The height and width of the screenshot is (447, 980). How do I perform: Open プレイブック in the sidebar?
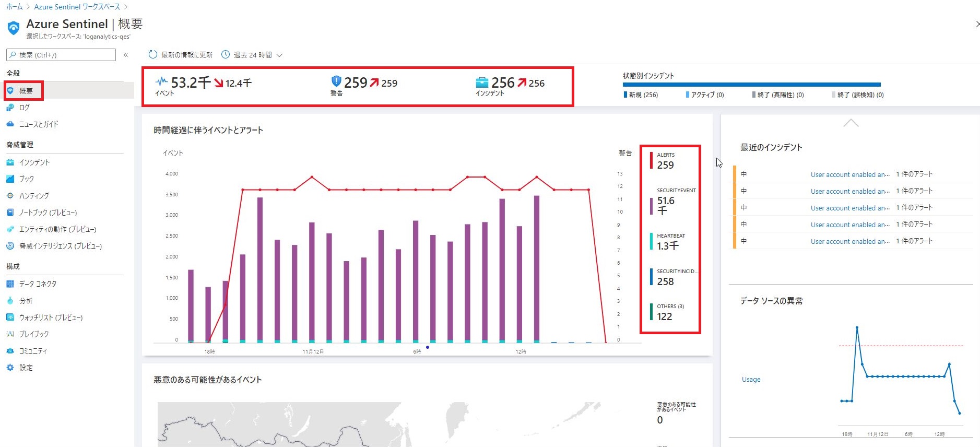point(34,334)
